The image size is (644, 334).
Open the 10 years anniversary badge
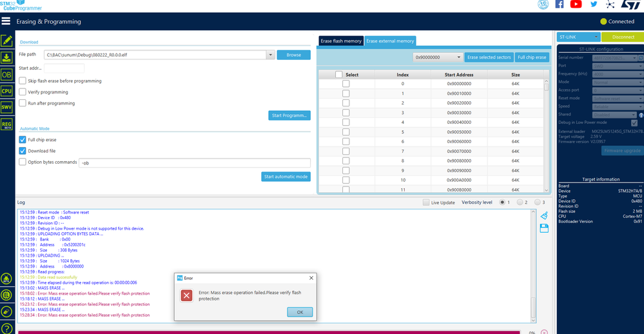coord(543,5)
